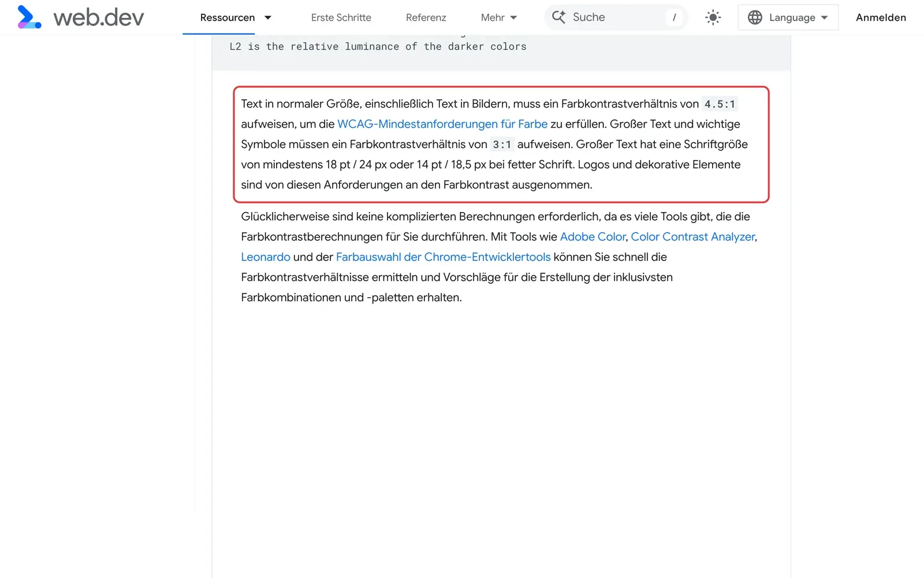Open WCAG-Mindestanforderungen für Farbe link
Image resolution: width=924 pixels, height=578 pixels.
pos(442,124)
